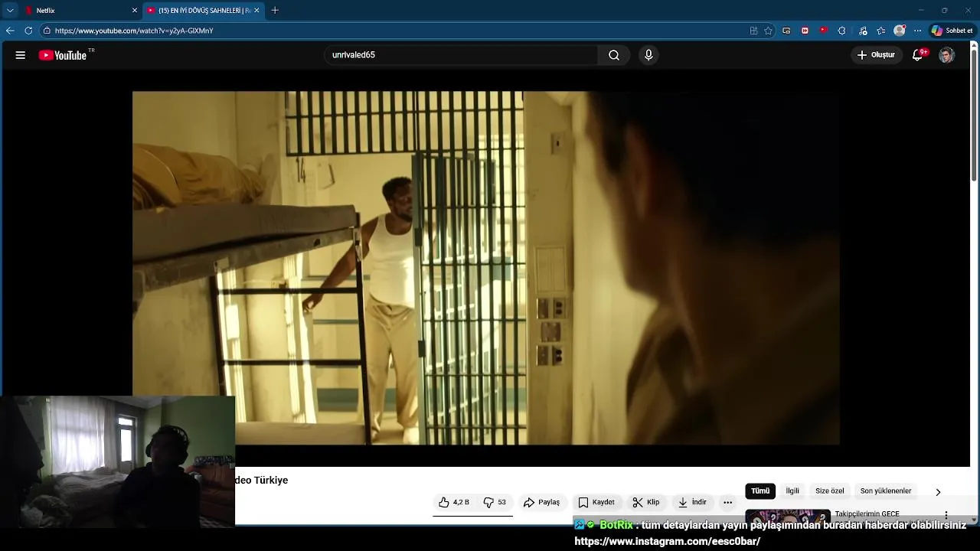Open the browser extensions puzzle icon

[x=842, y=31]
